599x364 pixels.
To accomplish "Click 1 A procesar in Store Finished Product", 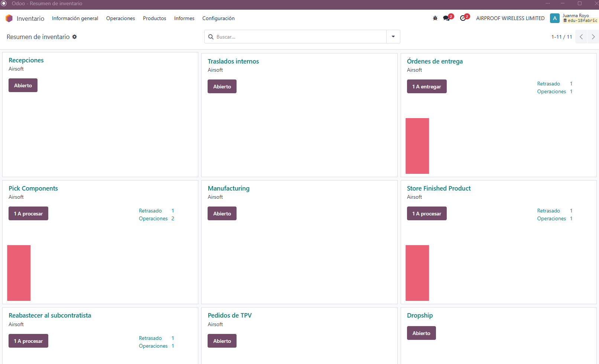I will 427,214.
